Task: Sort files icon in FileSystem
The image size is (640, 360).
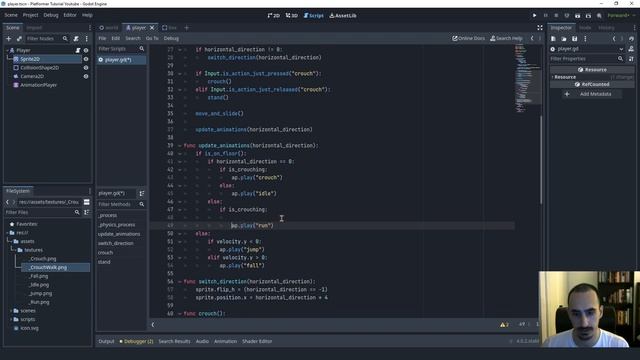Action: tap(87, 212)
